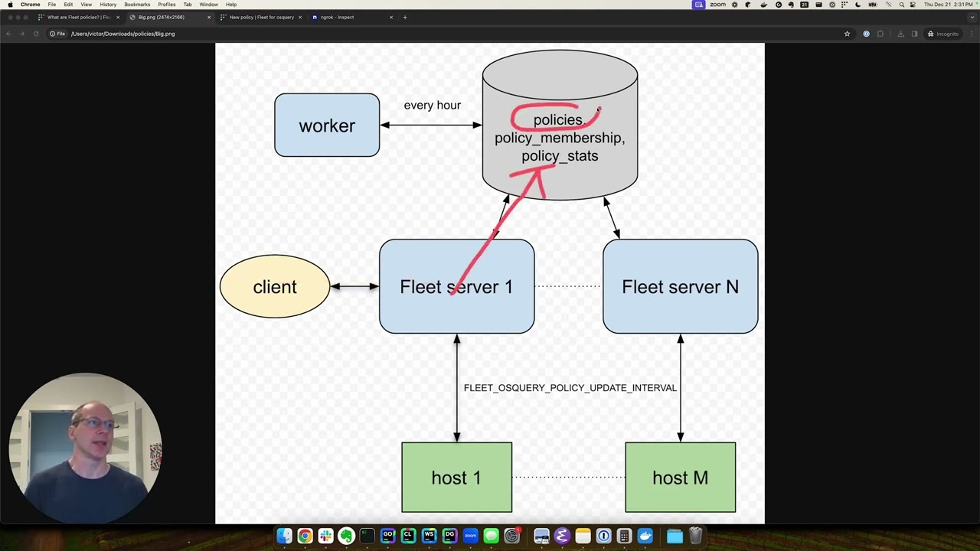Open 1Password from the dock
Viewport: 980px width, 551px height.
click(x=603, y=536)
